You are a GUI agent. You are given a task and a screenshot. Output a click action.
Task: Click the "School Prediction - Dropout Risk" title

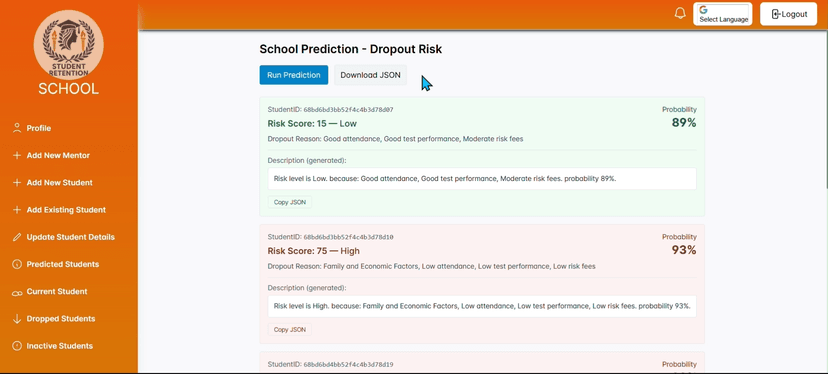coord(351,49)
